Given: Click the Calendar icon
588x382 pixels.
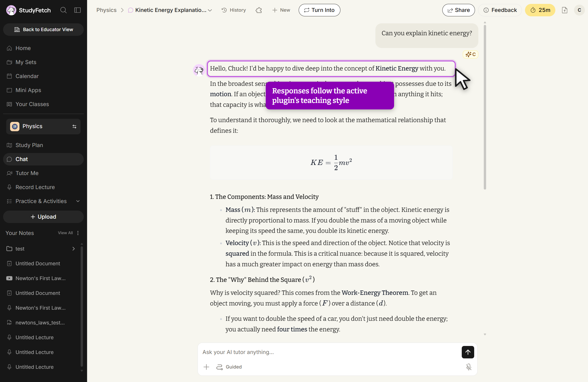Looking at the screenshot, I should (9, 76).
